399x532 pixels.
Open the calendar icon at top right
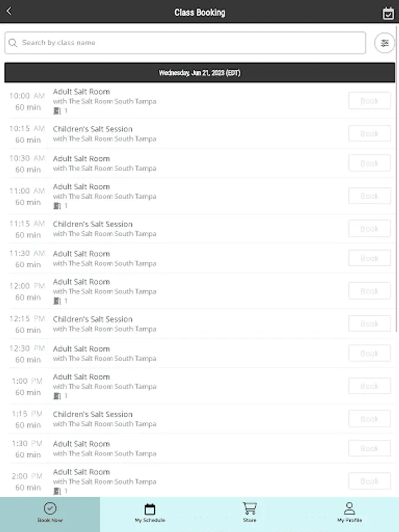[388, 14]
